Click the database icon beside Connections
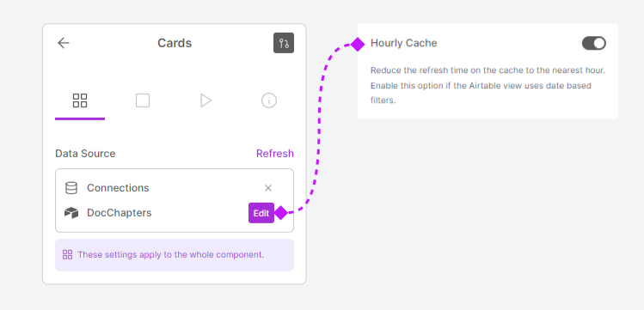This screenshot has height=310, width=644. tap(71, 188)
